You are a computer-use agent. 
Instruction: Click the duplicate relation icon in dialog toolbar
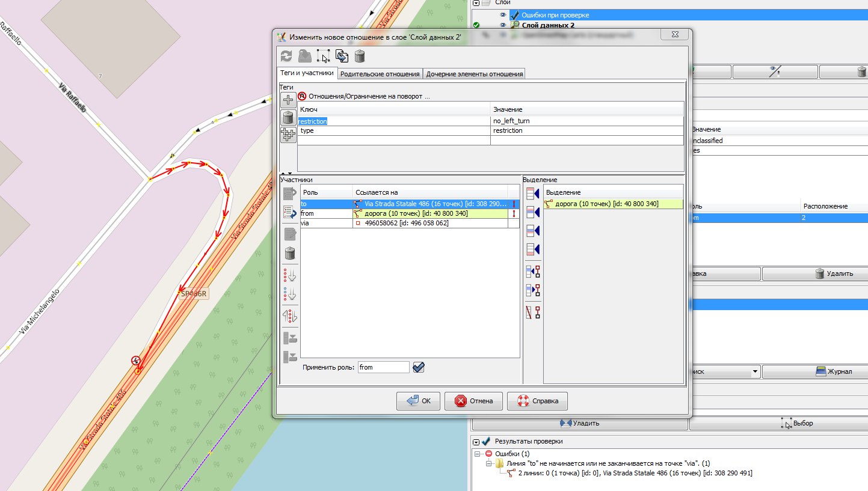click(x=342, y=56)
